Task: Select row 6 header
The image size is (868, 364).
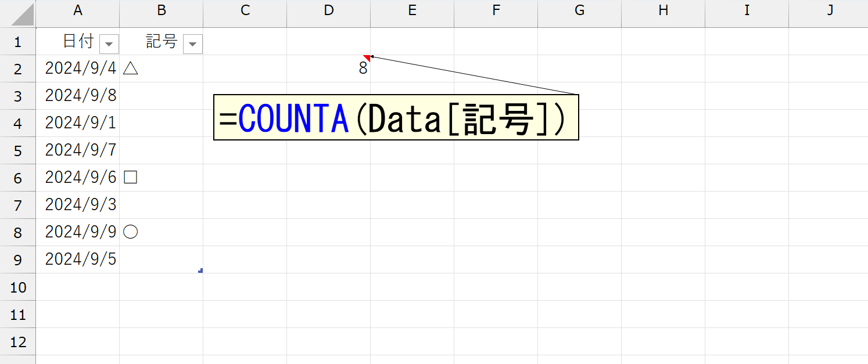Action: [x=17, y=178]
